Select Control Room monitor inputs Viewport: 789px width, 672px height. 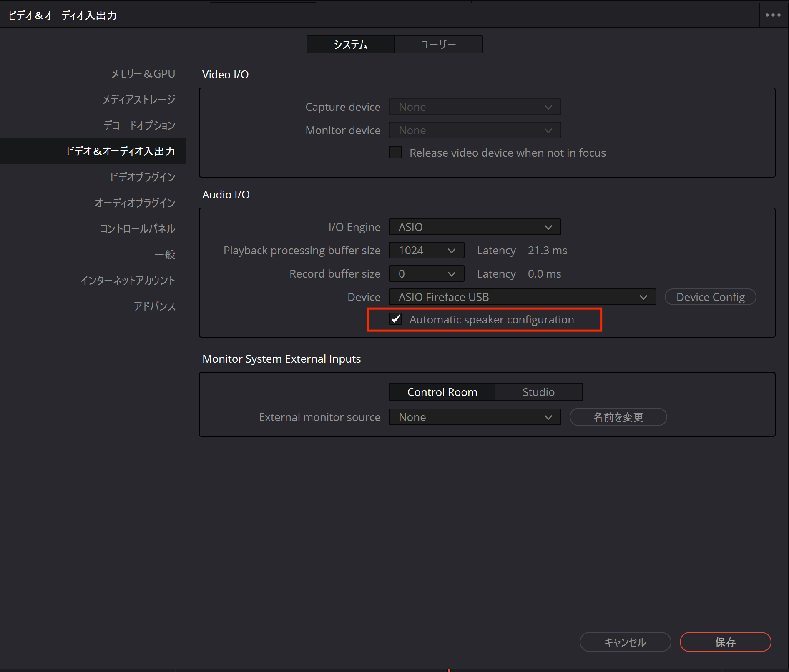tap(442, 392)
